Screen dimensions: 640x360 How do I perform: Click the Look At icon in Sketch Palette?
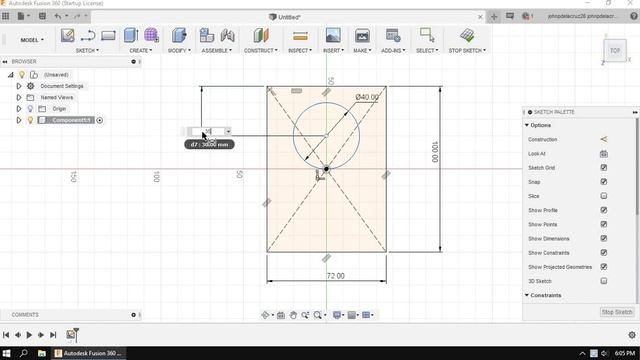click(x=604, y=154)
